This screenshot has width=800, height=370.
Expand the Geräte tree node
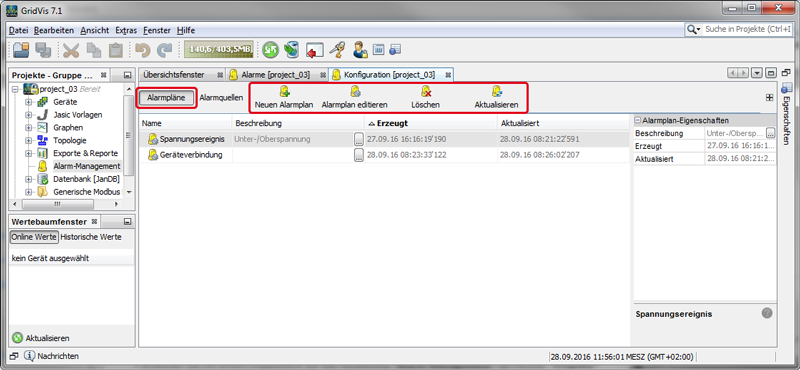point(29,102)
